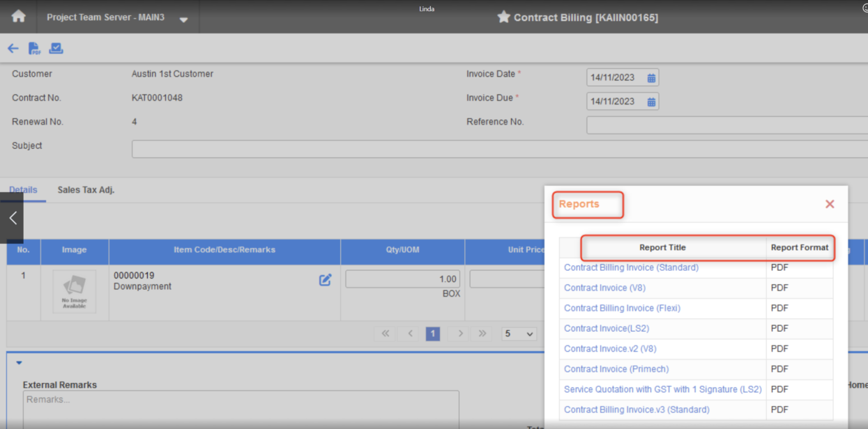
Task: Open the Invoice Due calendar picker
Action: [x=650, y=101]
